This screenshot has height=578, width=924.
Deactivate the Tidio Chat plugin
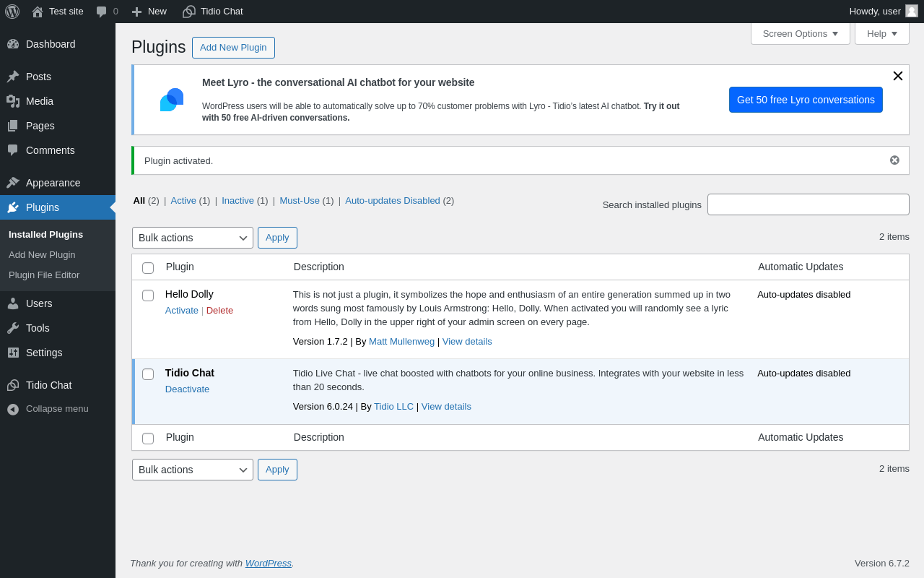coord(187,389)
